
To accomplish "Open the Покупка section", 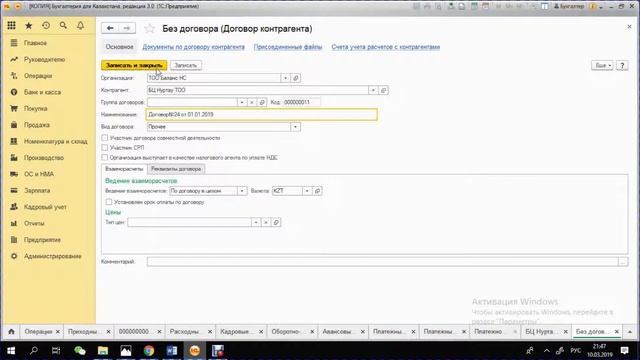I will point(36,109).
